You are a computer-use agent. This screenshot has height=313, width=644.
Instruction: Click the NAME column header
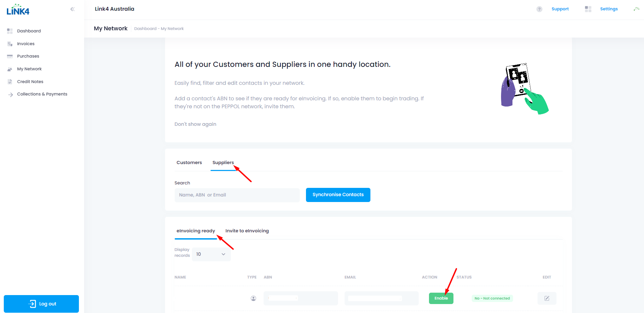click(180, 277)
